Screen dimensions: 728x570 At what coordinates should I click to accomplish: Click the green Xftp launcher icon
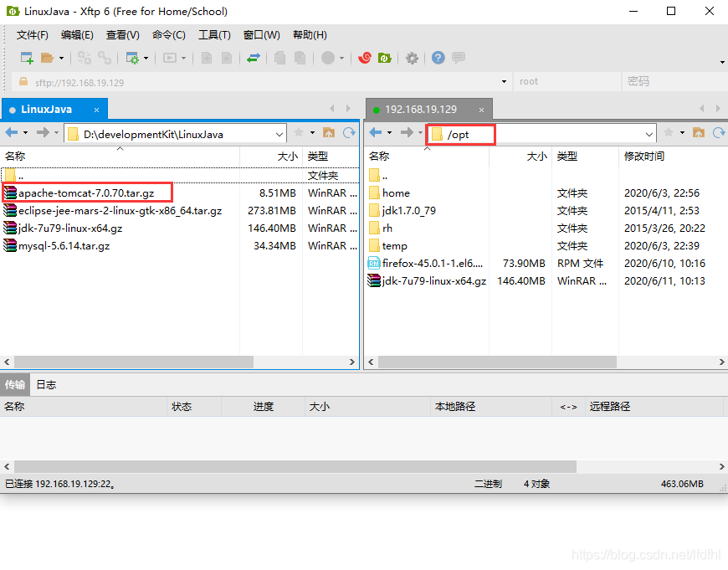[x=385, y=58]
